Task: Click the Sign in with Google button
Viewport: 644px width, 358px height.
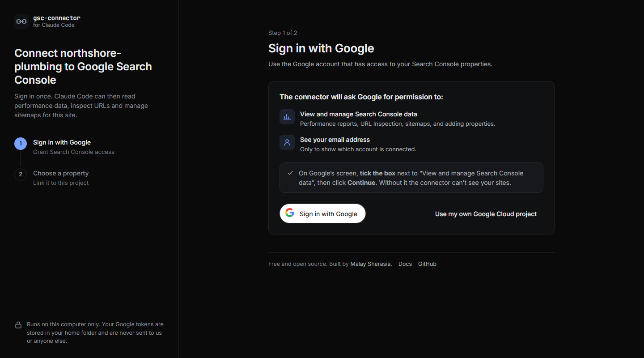Action: pos(322,213)
